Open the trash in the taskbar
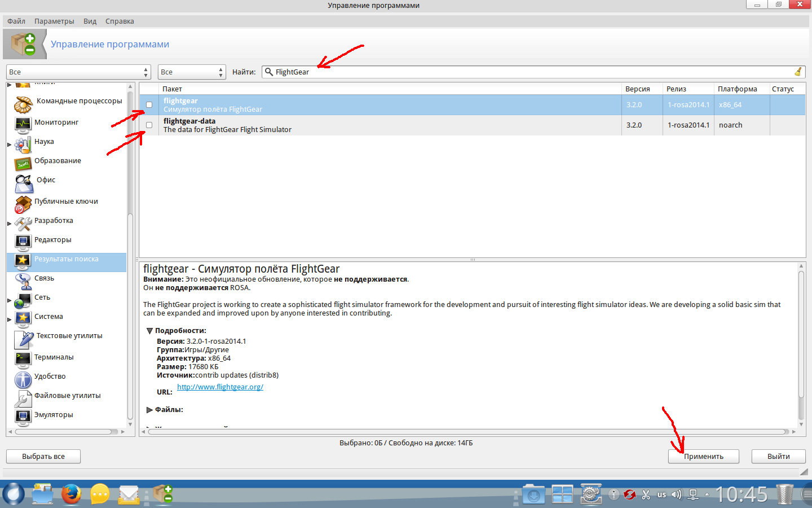The image size is (812, 508). pyautogui.click(x=784, y=494)
